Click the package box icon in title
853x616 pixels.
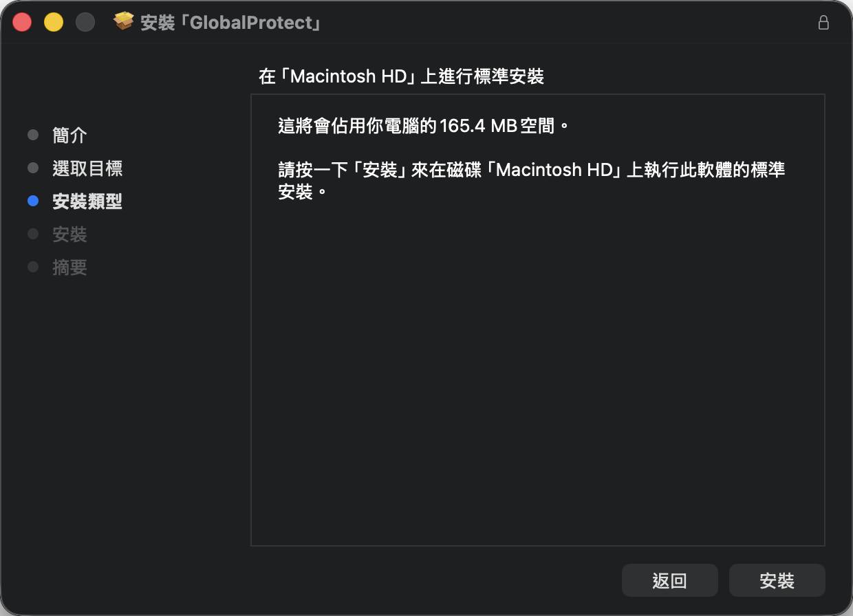(123, 22)
